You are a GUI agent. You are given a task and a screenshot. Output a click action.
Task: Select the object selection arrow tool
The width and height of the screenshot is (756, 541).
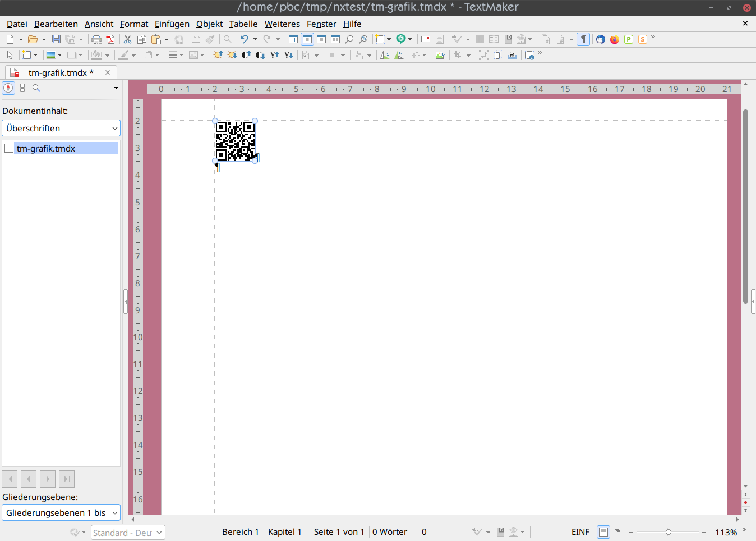(x=10, y=55)
